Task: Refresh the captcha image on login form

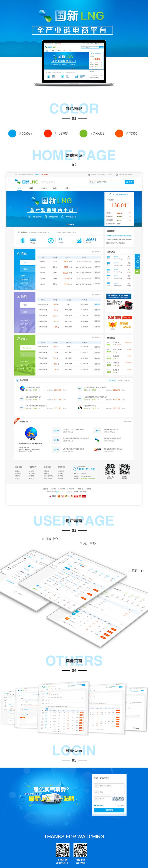Action: [118, 798]
